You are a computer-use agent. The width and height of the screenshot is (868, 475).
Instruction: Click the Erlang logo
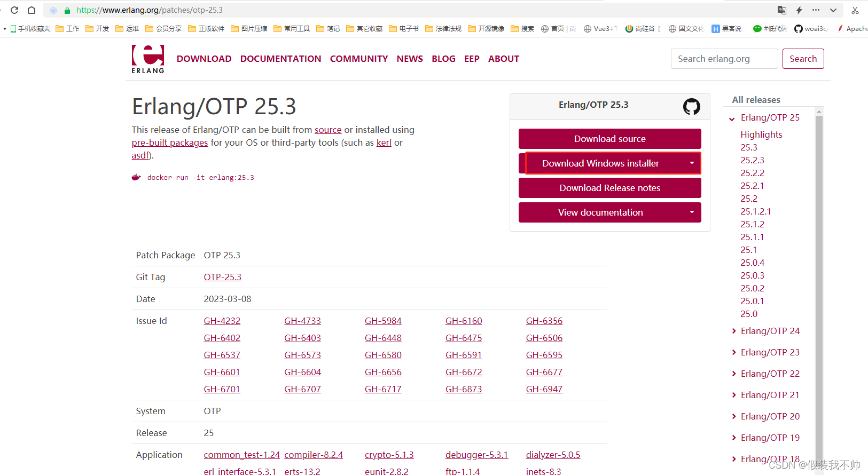(148, 59)
